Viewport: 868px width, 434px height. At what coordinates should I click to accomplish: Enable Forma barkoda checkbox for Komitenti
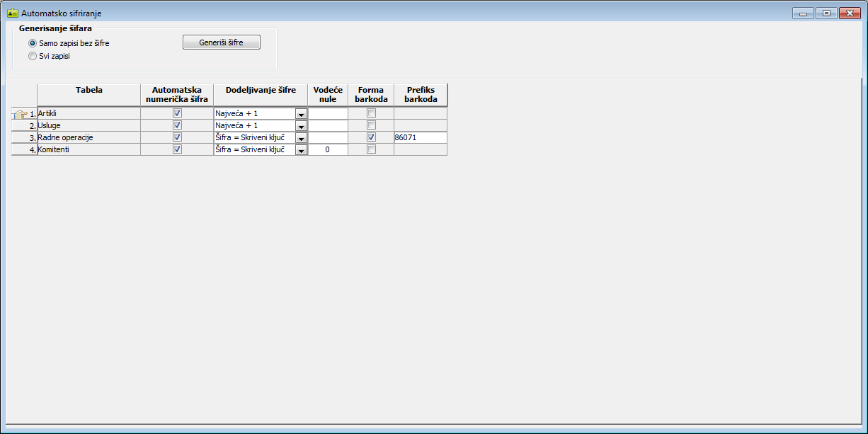pos(371,149)
